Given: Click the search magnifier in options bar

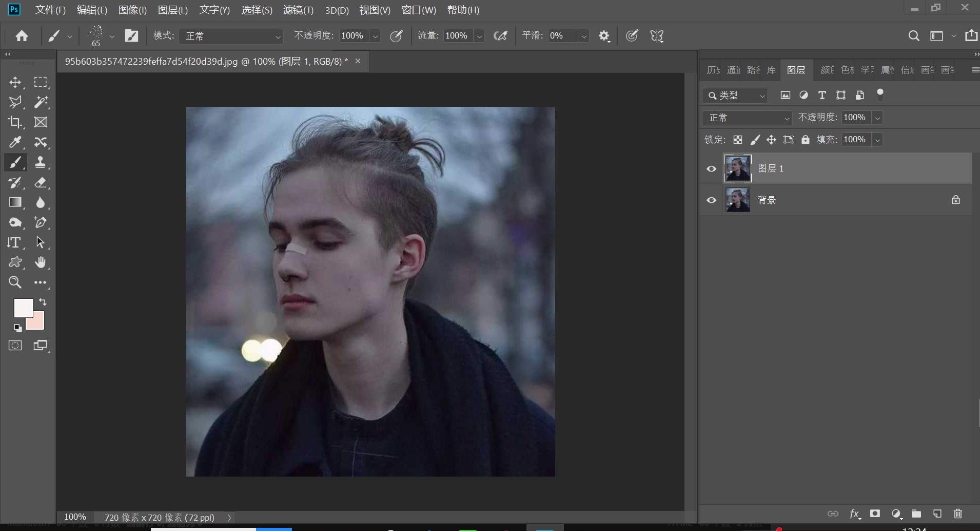Looking at the screenshot, I should (913, 35).
